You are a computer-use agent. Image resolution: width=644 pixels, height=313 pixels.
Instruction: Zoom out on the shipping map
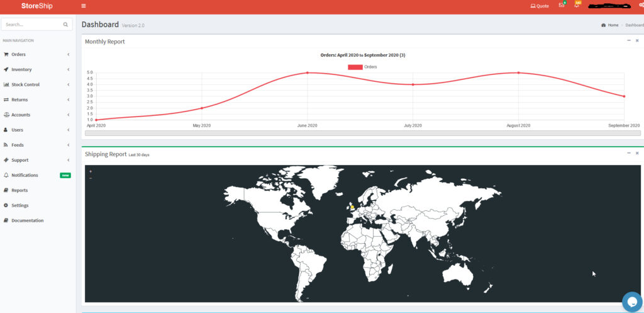click(x=91, y=178)
